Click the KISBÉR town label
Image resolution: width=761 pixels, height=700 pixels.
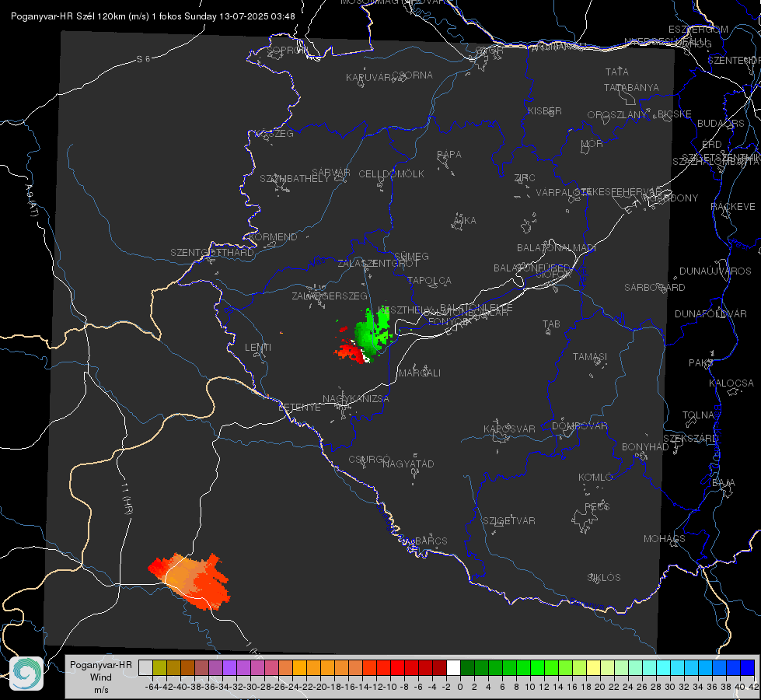545,111
